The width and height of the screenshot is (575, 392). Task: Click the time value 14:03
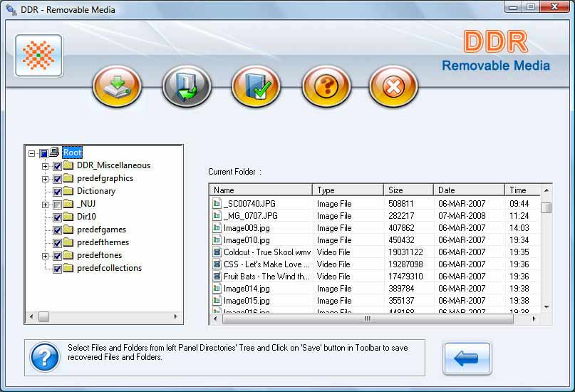[519, 228]
